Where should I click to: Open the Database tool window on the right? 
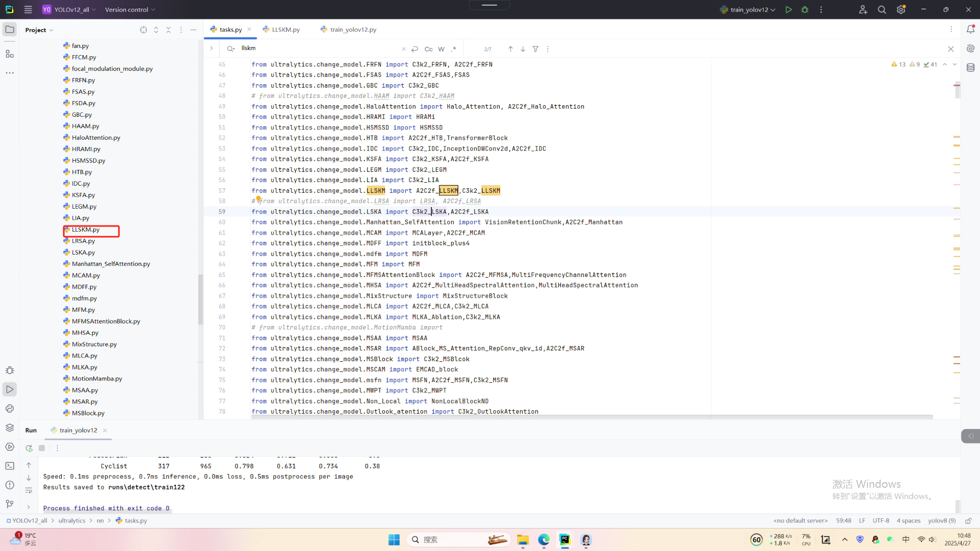(x=970, y=68)
